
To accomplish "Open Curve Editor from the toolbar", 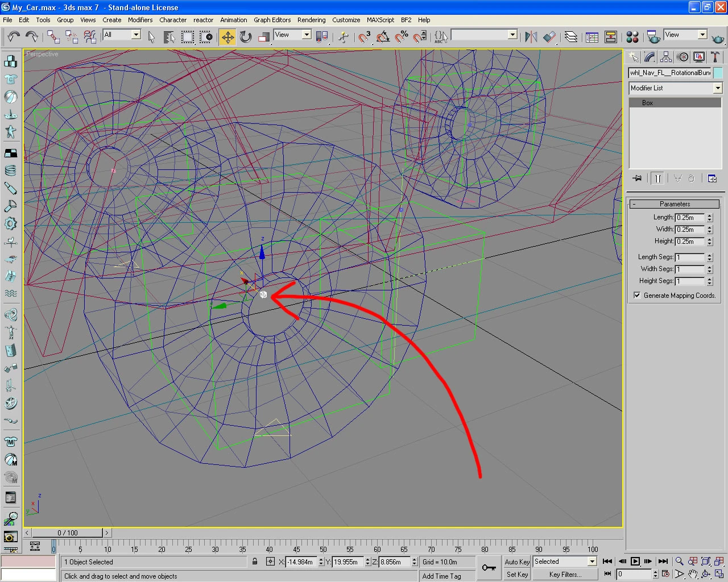I will [x=592, y=38].
